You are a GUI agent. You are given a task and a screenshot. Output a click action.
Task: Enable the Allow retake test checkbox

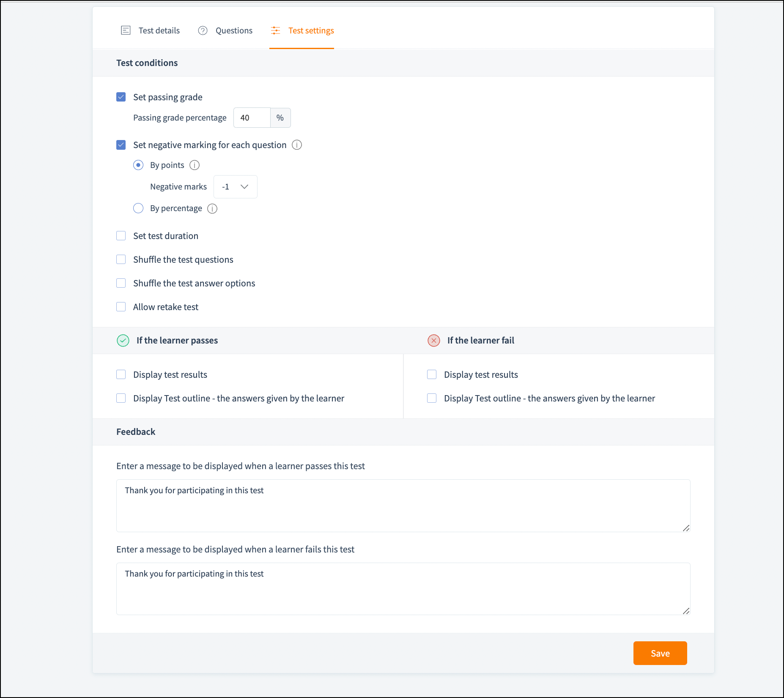point(121,307)
